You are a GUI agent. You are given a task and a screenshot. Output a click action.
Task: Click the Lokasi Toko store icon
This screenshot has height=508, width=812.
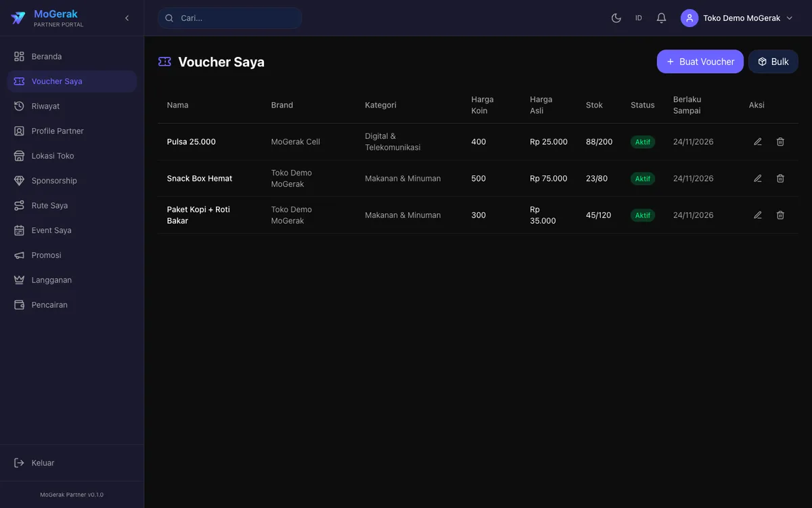19,156
